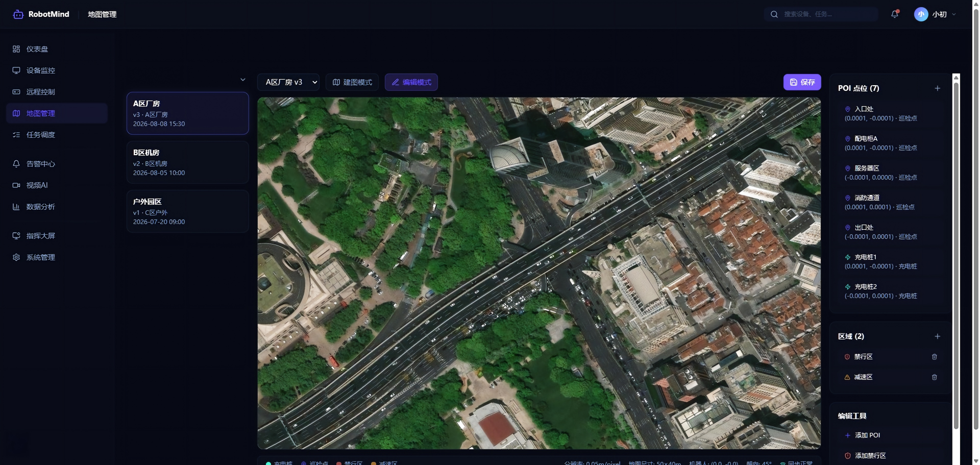Select the 出口处 POI entry
The height and width of the screenshot is (465, 980).
click(x=891, y=232)
